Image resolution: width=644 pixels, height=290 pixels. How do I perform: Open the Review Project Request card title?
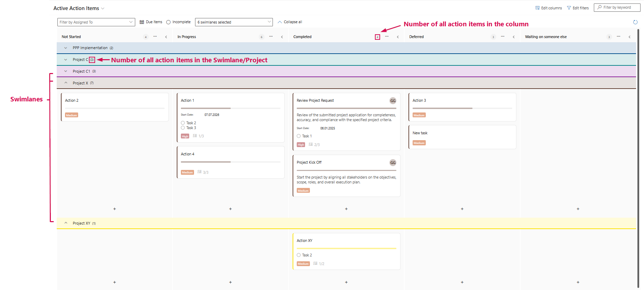click(x=315, y=100)
